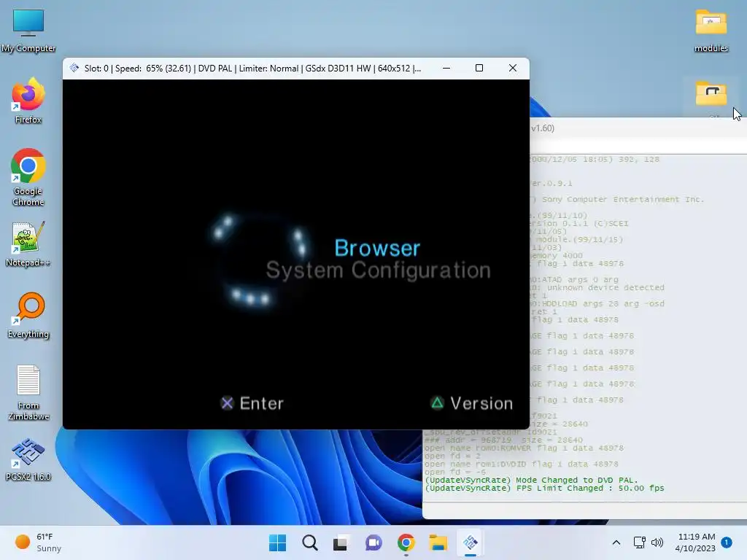The height and width of the screenshot is (560, 747).
Task: Select the partly hidden folder below modules
Action: (x=711, y=94)
